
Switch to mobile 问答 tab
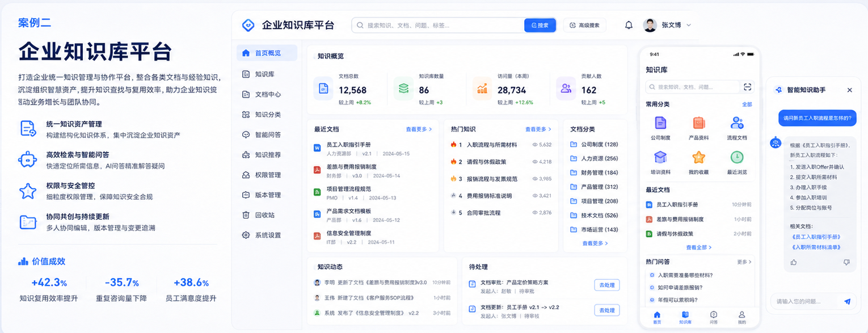pos(714,317)
